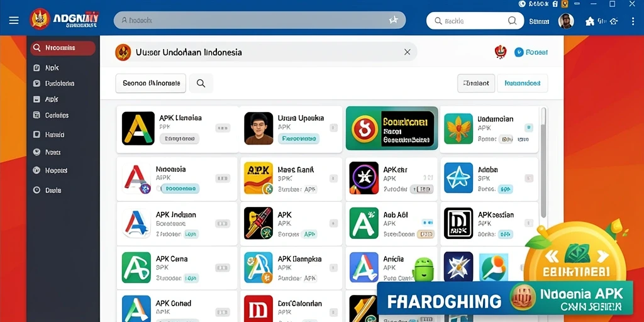
Task: Toggle the small switch on 'APK Jndtaon' card
Action: pyautogui.click(x=223, y=224)
